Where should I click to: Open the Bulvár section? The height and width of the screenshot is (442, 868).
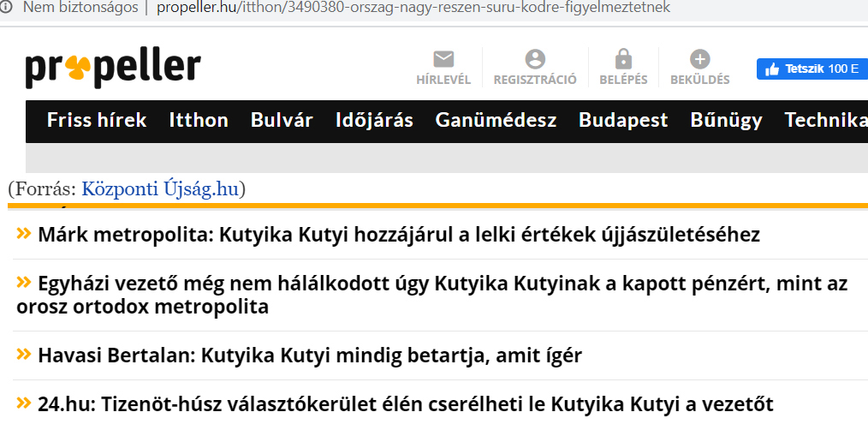[282, 120]
